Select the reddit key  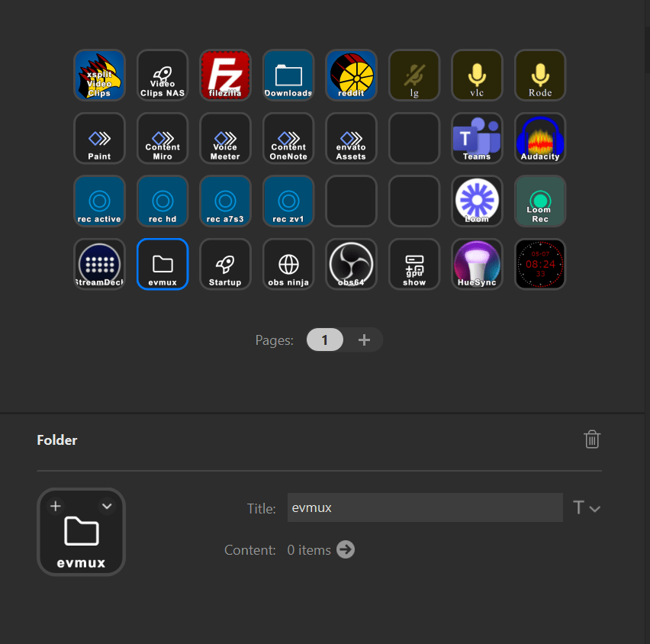point(351,75)
